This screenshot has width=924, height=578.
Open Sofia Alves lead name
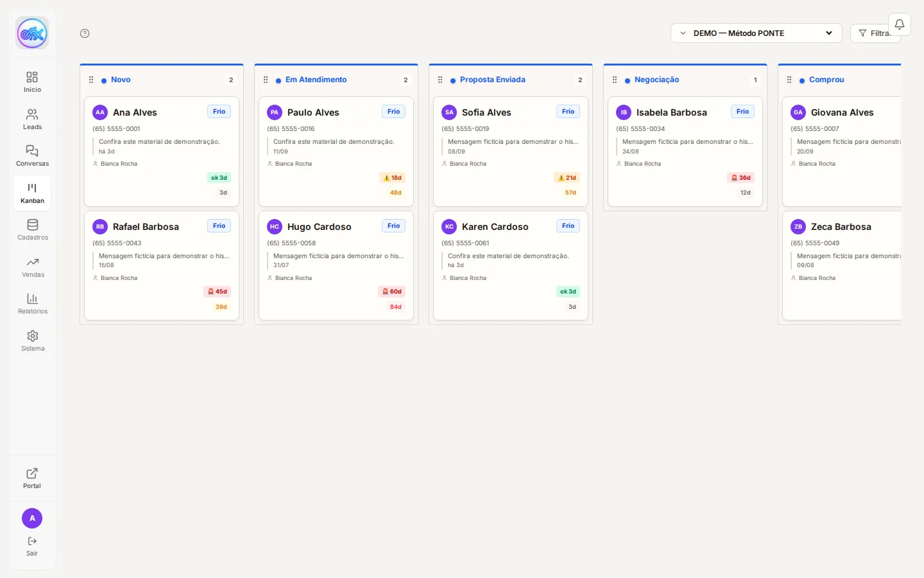[486, 112]
